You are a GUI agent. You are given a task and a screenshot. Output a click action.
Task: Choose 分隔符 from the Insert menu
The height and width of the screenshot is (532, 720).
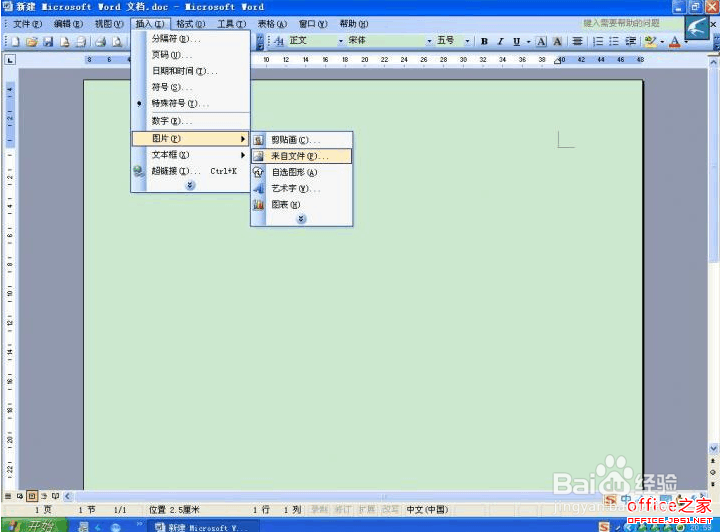point(191,39)
